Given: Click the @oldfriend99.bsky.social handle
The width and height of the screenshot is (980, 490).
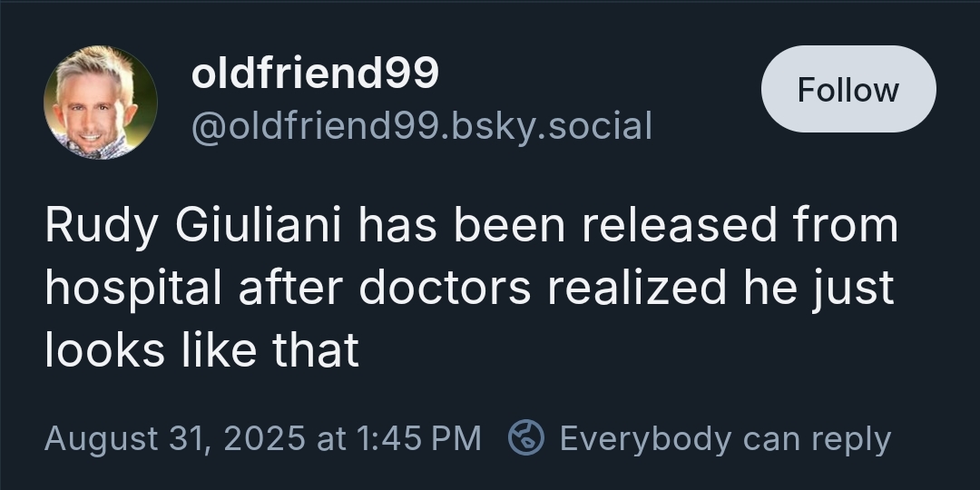Looking at the screenshot, I should (x=421, y=126).
